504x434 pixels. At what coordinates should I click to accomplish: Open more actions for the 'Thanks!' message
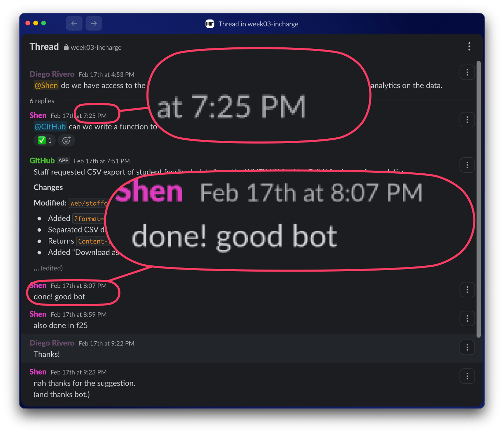[x=467, y=347]
